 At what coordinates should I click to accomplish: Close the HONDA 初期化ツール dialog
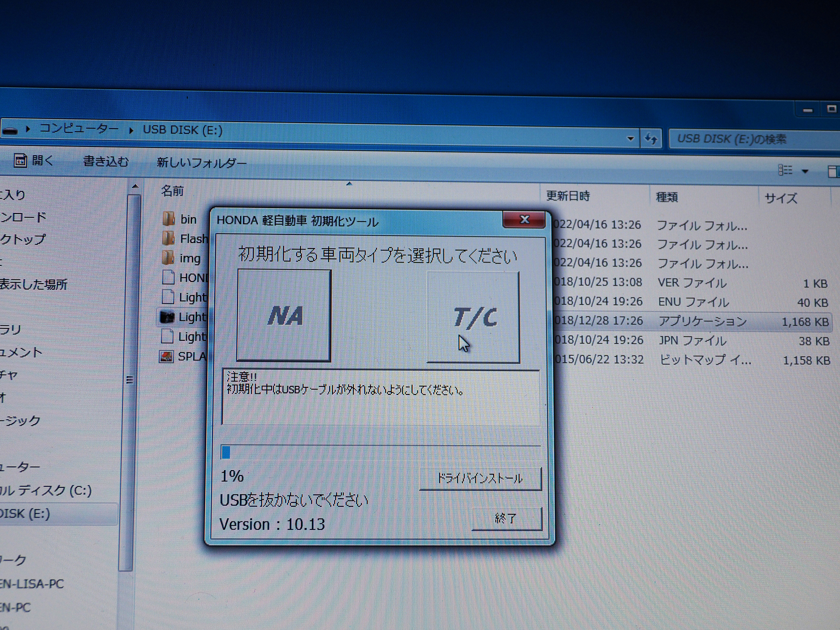click(x=524, y=219)
